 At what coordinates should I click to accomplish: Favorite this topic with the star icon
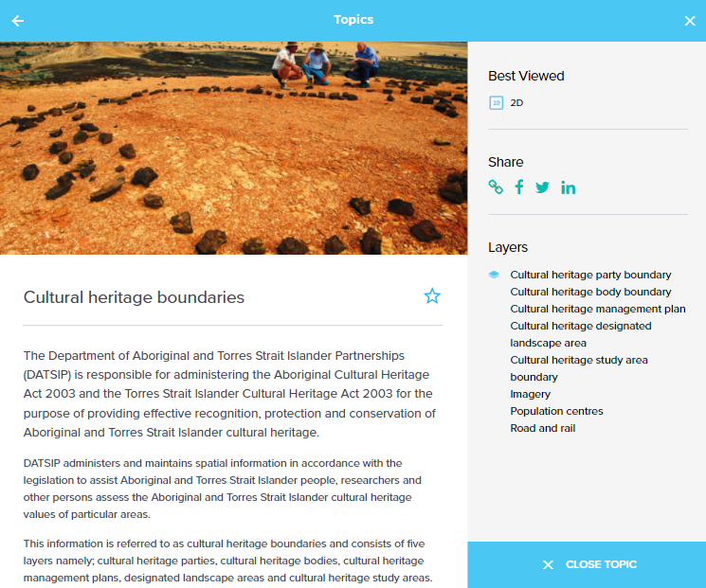pos(432,296)
